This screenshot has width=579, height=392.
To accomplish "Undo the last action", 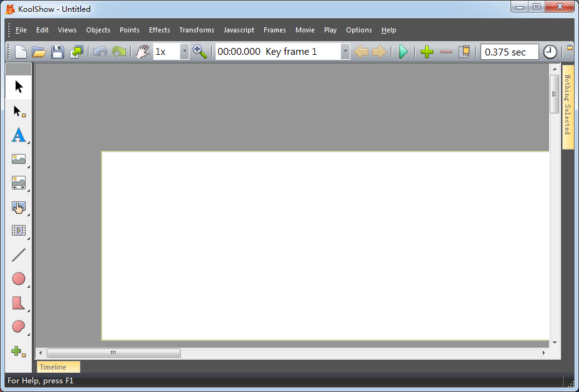I will [x=100, y=52].
